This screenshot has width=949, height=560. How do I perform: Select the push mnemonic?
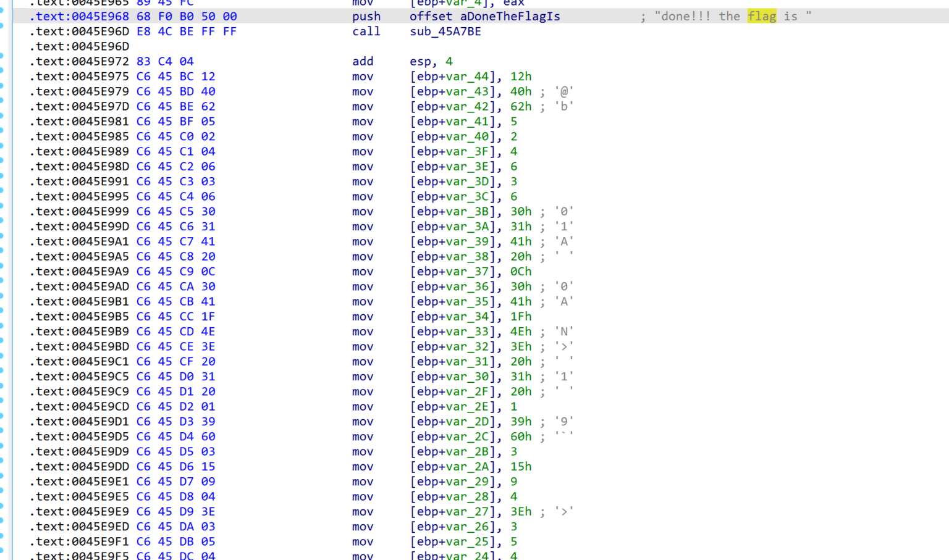[x=366, y=17]
